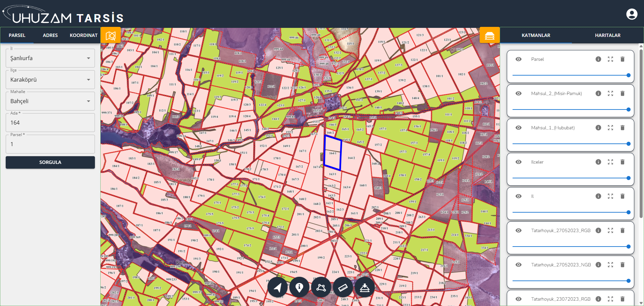The image size is (644, 306).
Task: Click the Ada input field containing 164
Action: (50, 123)
